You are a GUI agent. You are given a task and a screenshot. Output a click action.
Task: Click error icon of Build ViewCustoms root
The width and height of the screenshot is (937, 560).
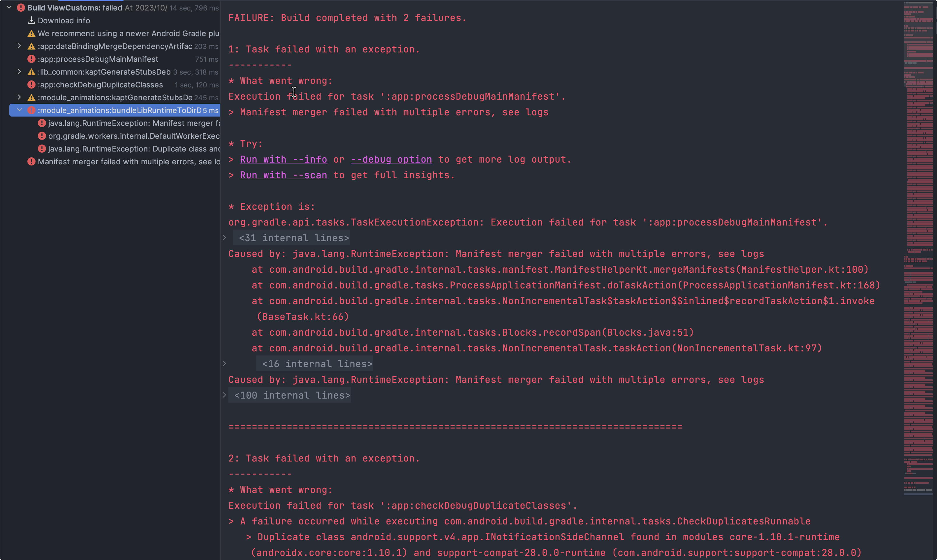pos(21,8)
